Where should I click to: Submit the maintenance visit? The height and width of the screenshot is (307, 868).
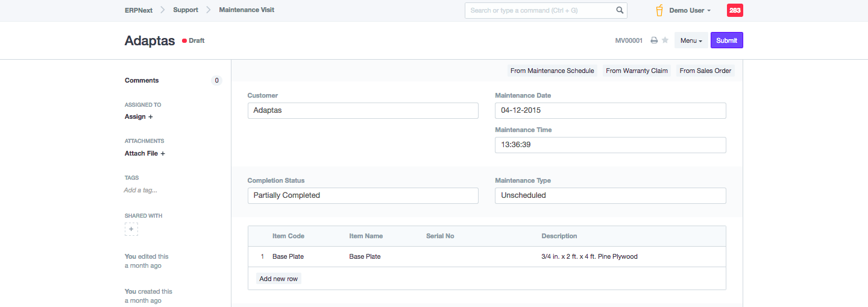pyautogui.click(x=726, y=40)
